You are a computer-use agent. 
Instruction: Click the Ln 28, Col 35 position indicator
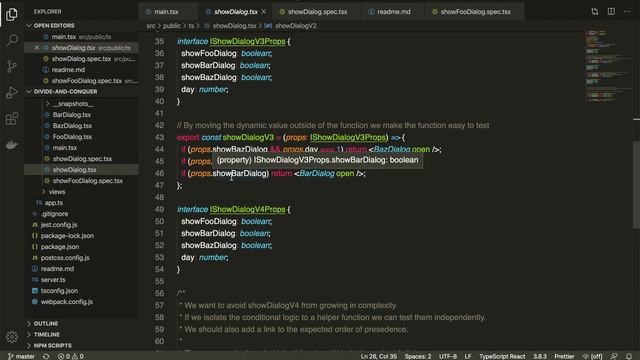pyautogui.click(x=378, y=356)
